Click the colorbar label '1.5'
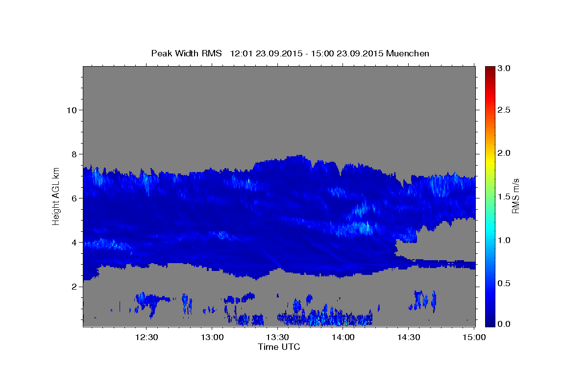This screenshot has height=392, width=588. (504, 196)
